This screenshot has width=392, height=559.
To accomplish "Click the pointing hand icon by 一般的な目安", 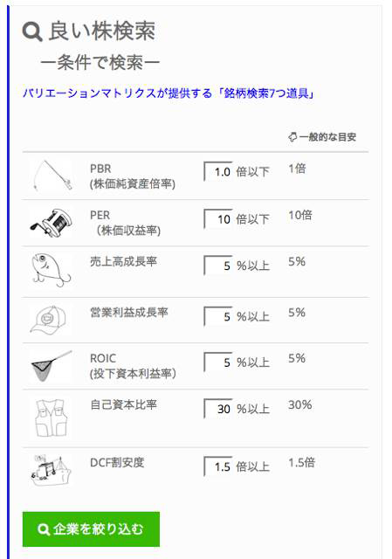I will click(292, 137).
